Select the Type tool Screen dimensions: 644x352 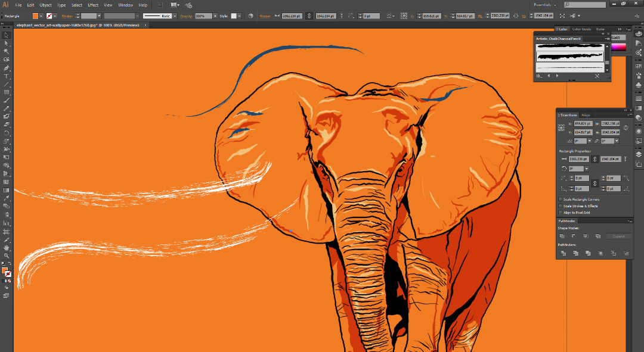(7, 76)
